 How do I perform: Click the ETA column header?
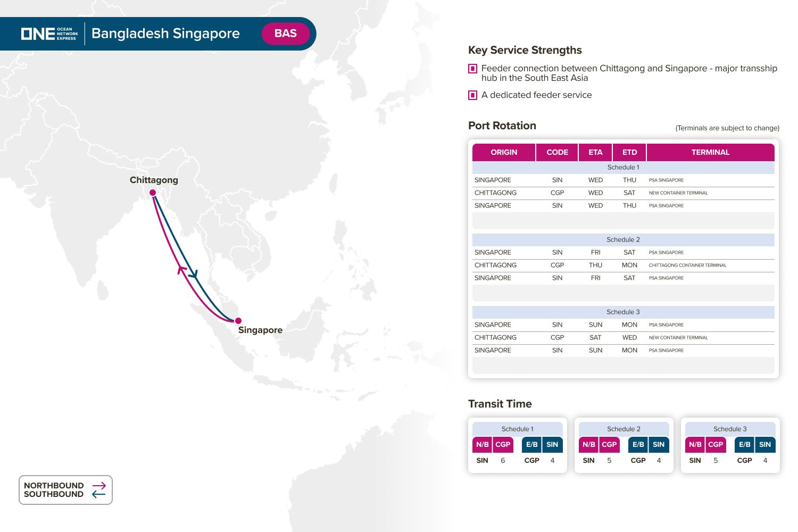595,152
